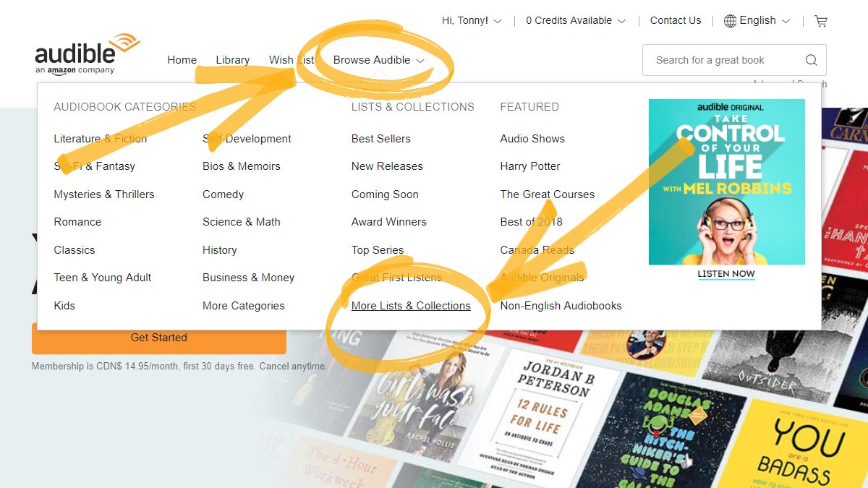This screenshot has height=488, width=868.
Task: Select the Mysteries & Thrillers category
Action: [103, 194]
